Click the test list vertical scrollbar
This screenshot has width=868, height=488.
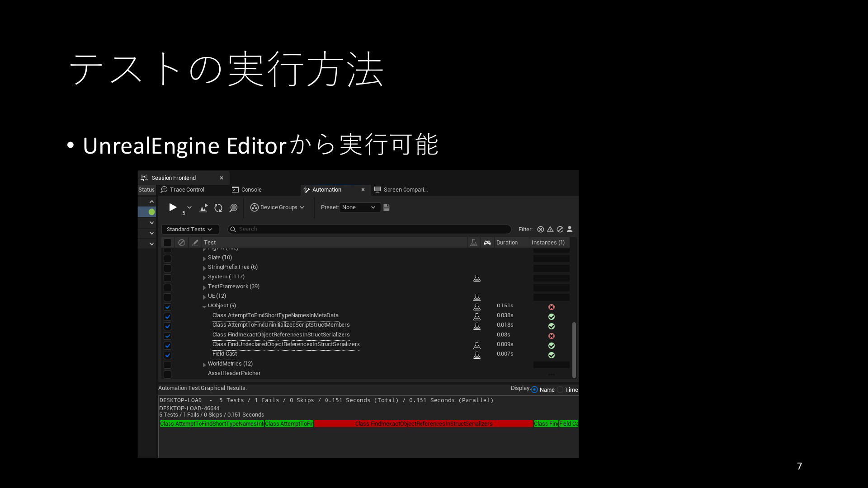click(574, 350)
